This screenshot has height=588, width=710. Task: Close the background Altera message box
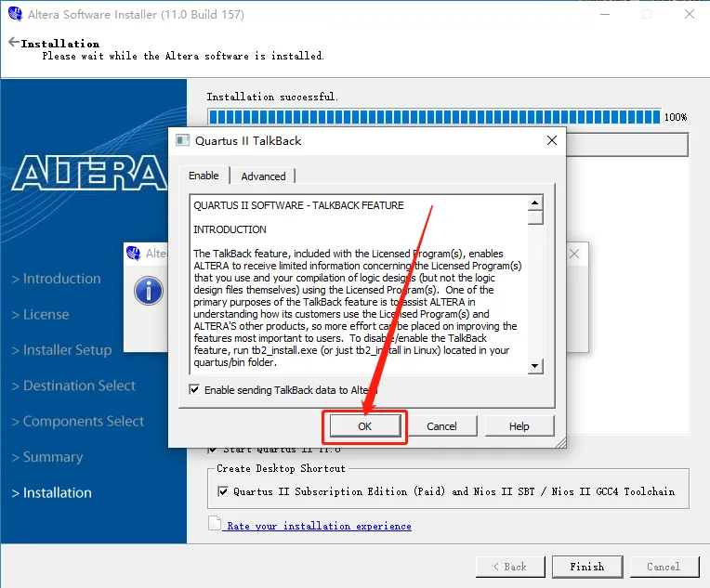point(574,254)
